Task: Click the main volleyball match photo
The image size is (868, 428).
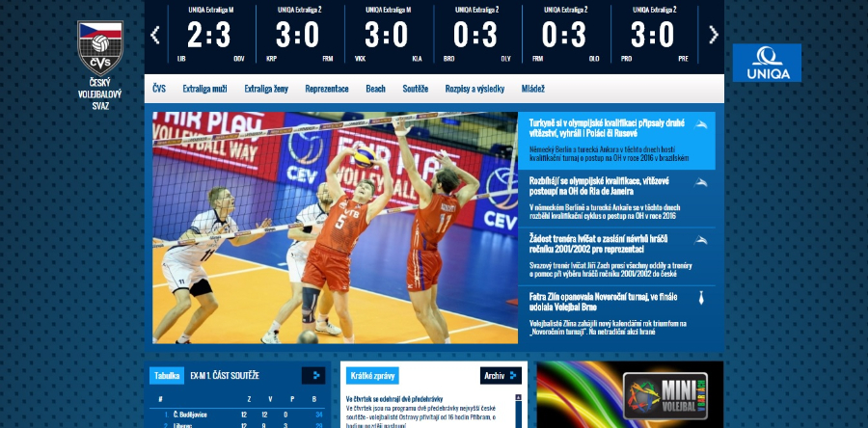Action: tap(335, 227)
